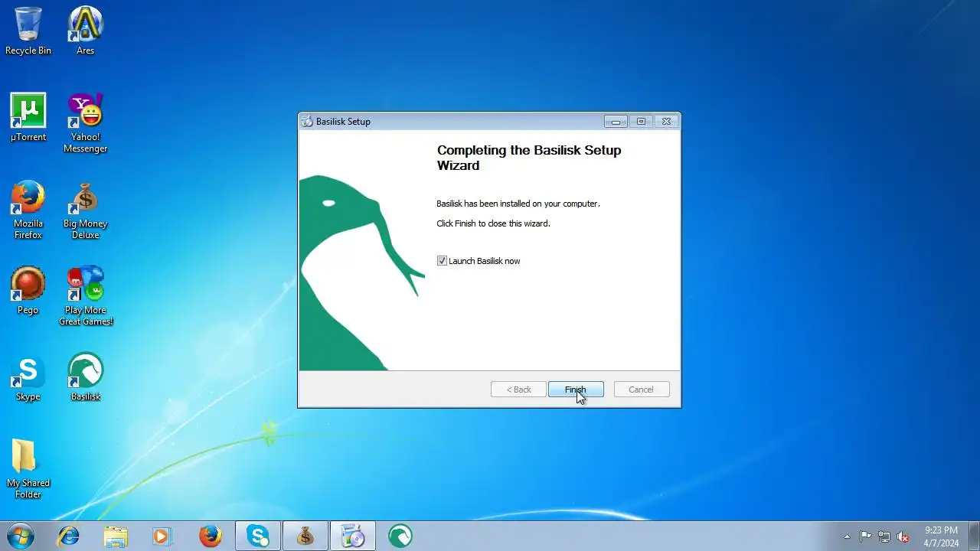Click the Basilisk Setup title bar icon
The image size is (980, 551).
[307, 122]
